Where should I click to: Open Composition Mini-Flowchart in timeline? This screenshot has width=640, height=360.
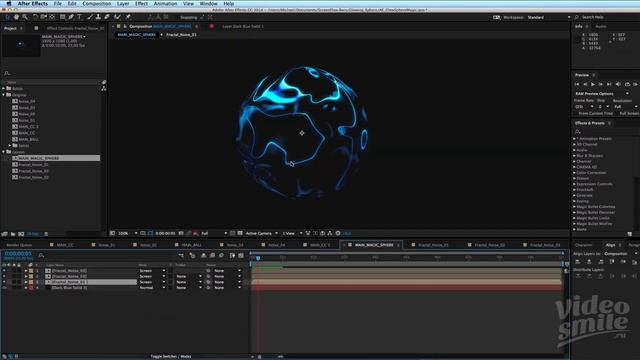click(x=181, y=255)
